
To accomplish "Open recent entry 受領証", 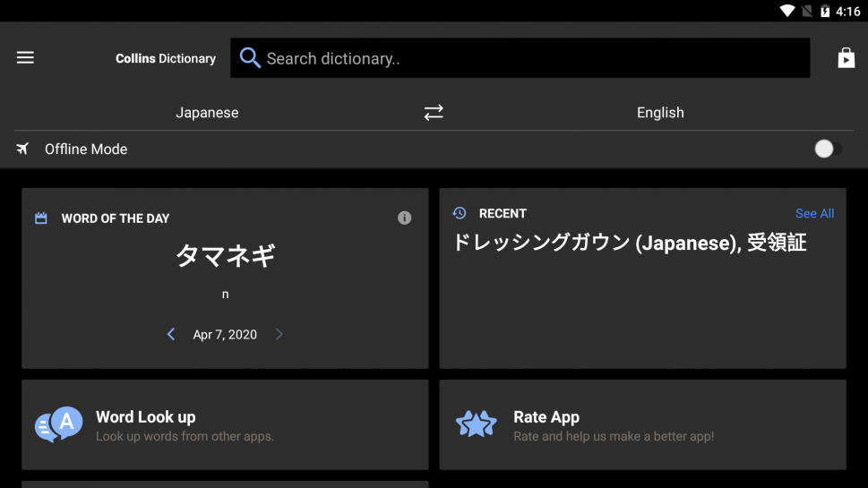I will click(777, 243).
